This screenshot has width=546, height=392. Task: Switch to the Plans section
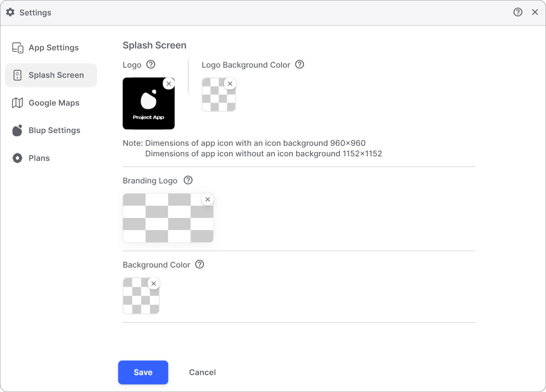39,158
